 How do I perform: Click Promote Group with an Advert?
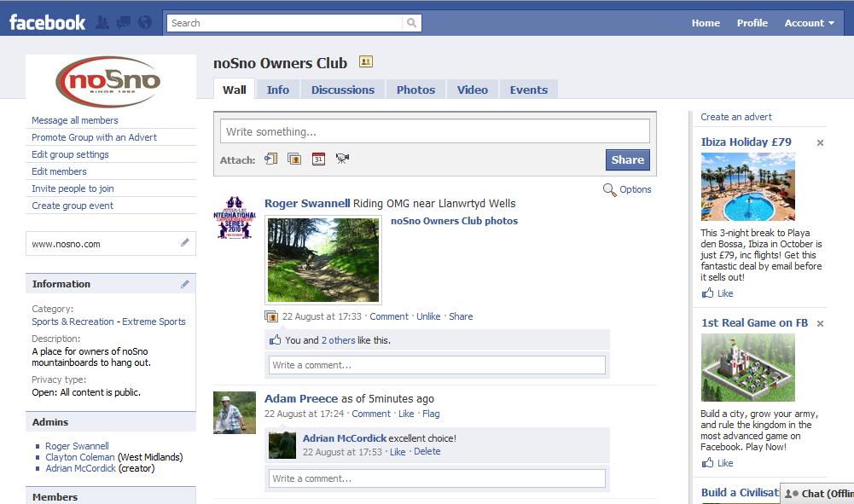(94, 137)
